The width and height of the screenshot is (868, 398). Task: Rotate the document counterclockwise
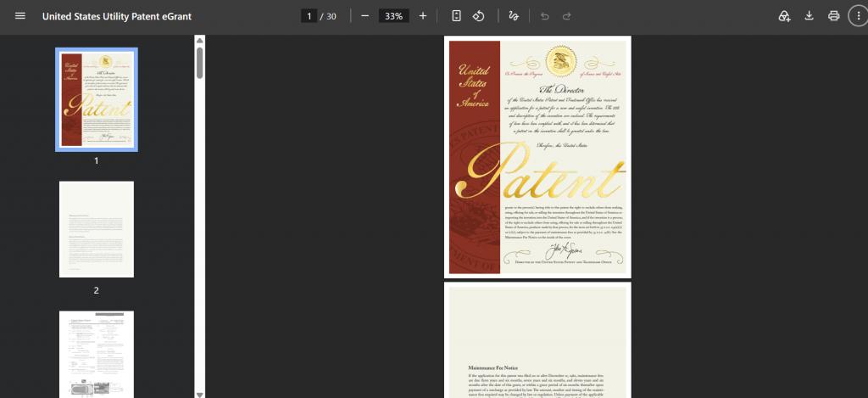coord(479,16)
